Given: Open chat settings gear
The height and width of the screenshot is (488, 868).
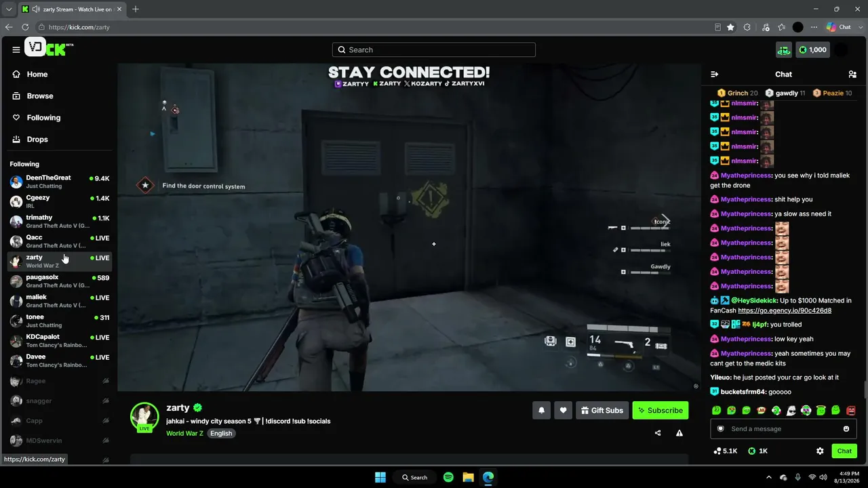Looking at the screenshot, I should point(820,451).
